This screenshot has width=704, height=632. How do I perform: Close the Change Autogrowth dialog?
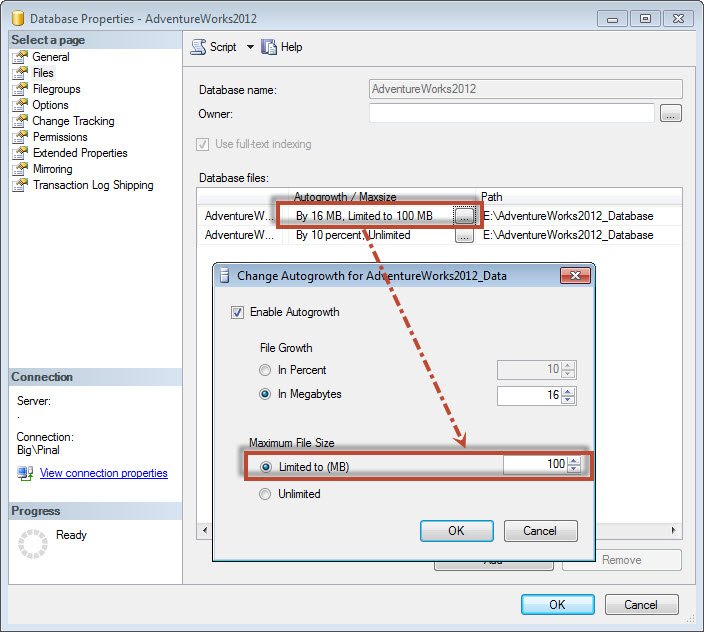tap(575, 275)
